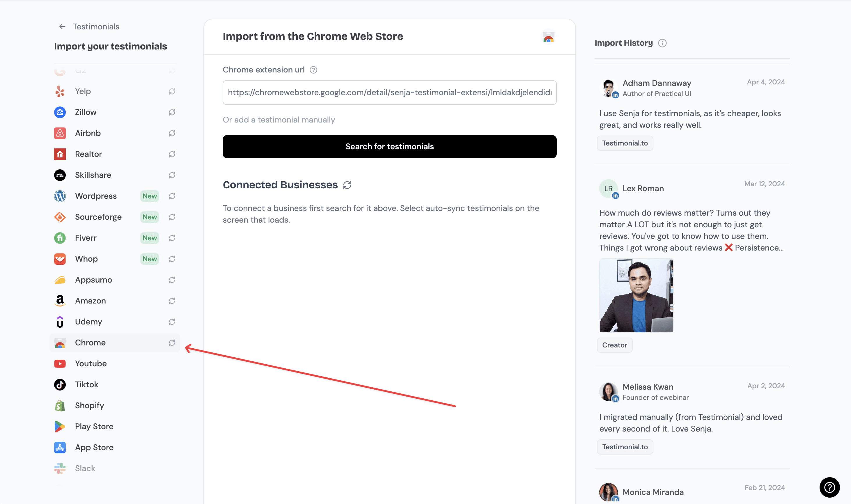Click the App Store logo icon
Viewport: 851px width, 504px height.
(x=60, y=447)
